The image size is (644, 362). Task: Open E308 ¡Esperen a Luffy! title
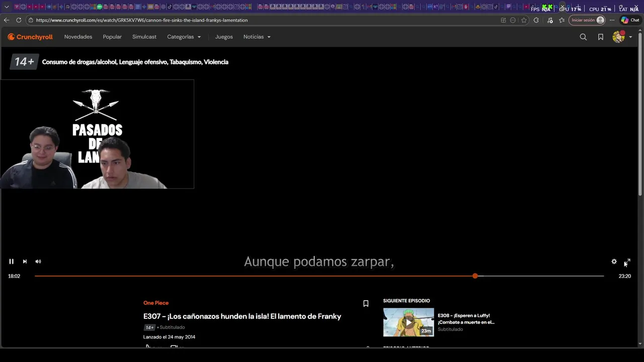(x=466, y=319)
